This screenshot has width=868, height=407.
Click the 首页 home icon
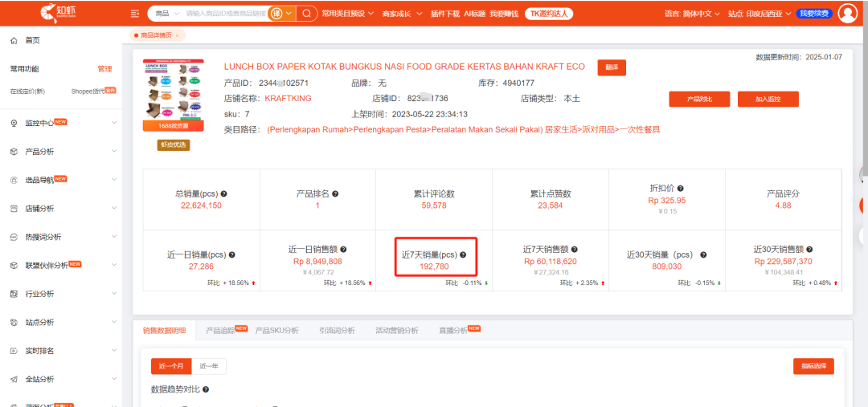14,40
